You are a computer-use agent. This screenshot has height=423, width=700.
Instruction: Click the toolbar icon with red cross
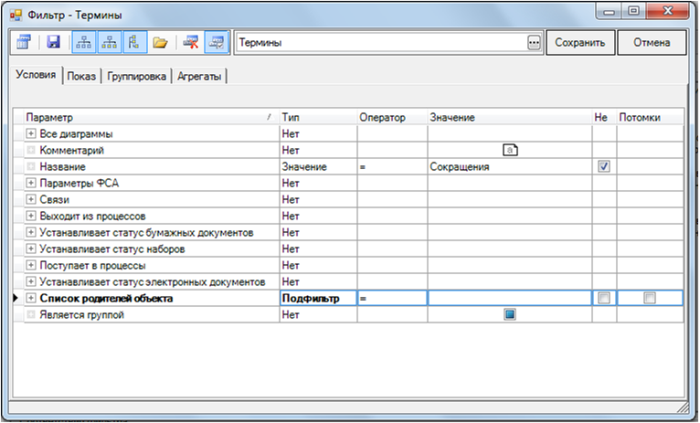click(189, 43)
